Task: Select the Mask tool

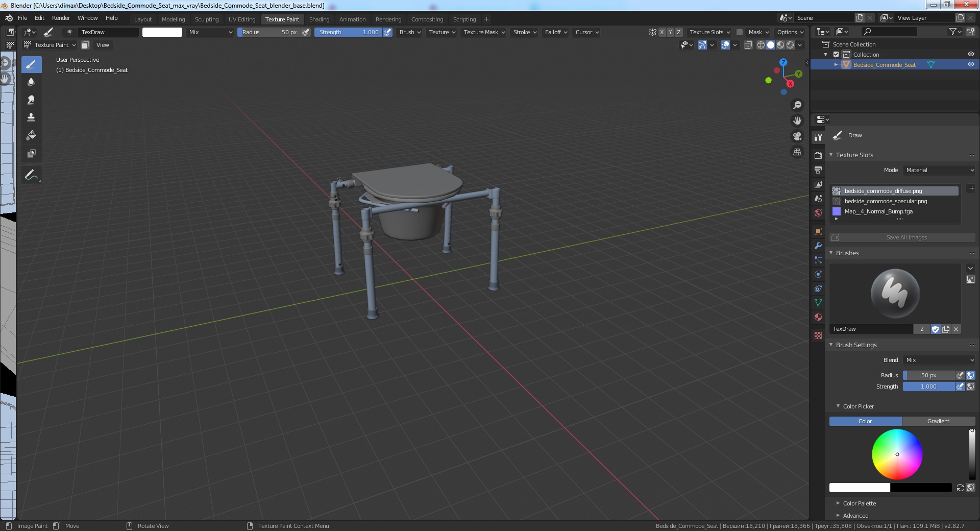Action: tap(31, 153)
